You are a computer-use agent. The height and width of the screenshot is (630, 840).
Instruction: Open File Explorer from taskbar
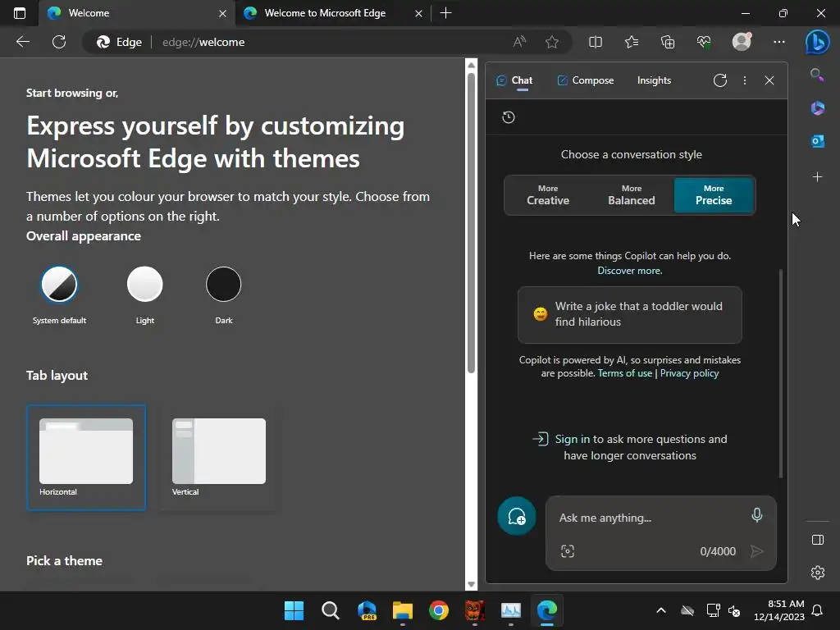pos(402,610)
